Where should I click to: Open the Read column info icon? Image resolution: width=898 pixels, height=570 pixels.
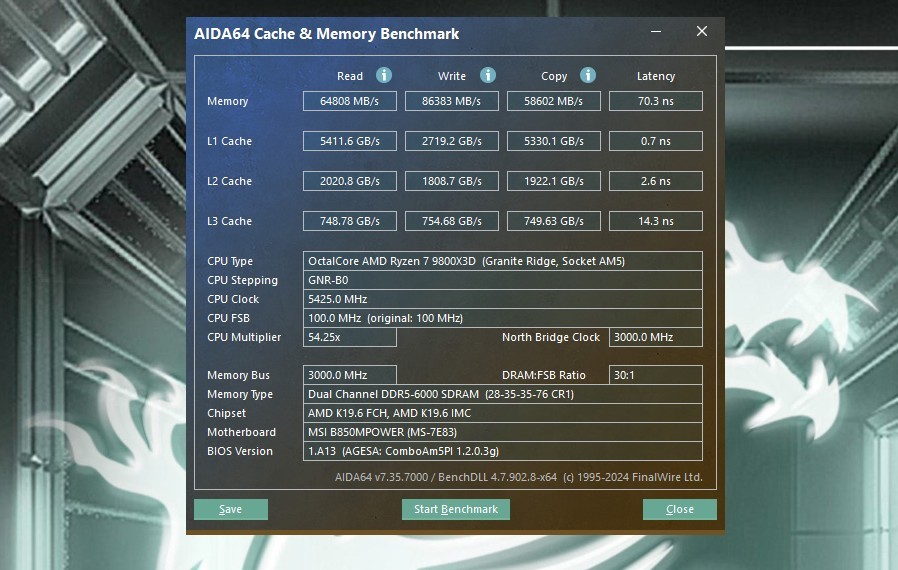(x=384, y=75)
